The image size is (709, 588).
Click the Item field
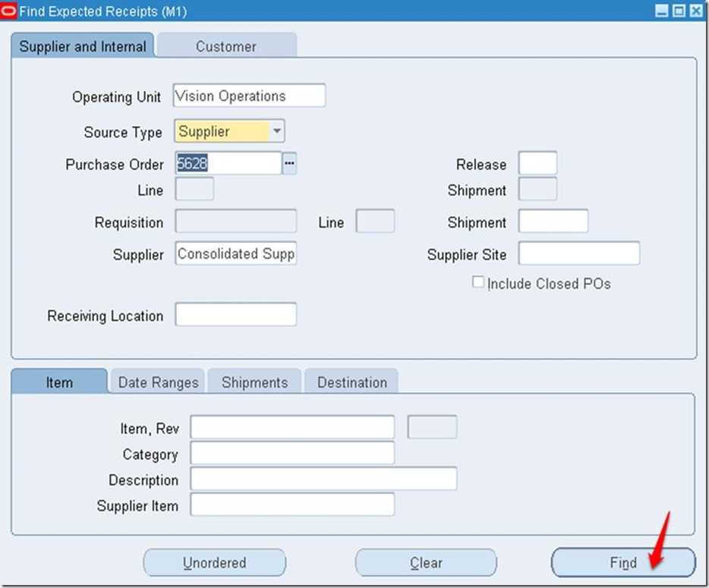(292, 427)
